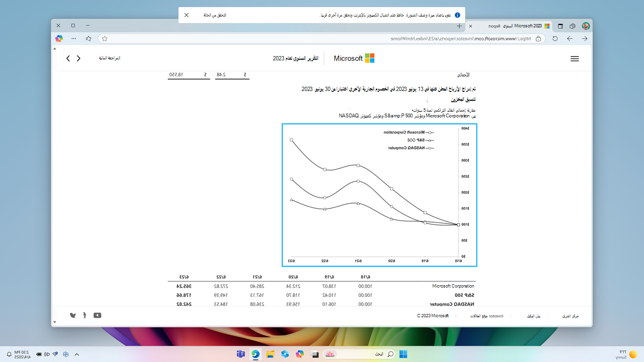Click the التقرير السنوي لعام 2023 header title

tap(296, 58)
